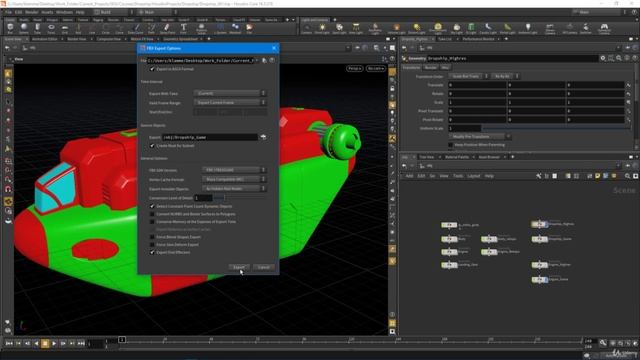Image resolution: width=640 pixels, height=360 pixels.
Task: Toggle Keep Position When Parenting checkbox
Action: click(451, 145)
